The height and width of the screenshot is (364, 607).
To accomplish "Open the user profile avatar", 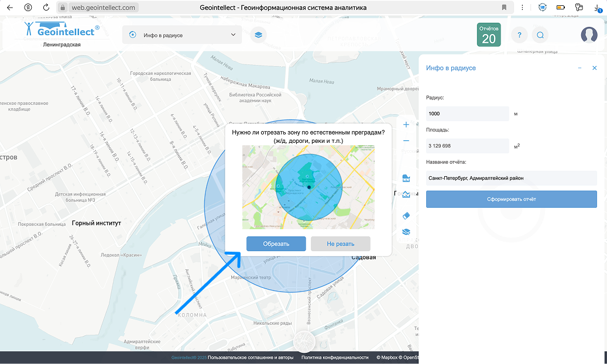I will pyautogui.click(x=589, y=35).
